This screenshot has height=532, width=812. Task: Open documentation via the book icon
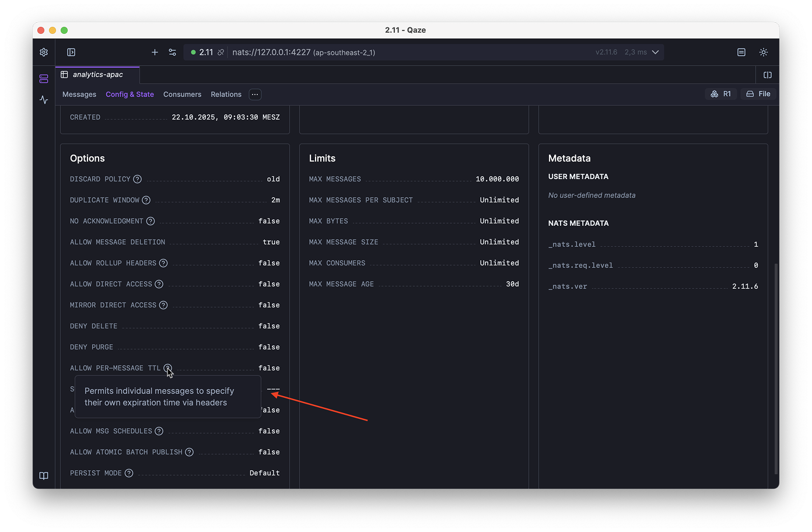pos(43,475)
